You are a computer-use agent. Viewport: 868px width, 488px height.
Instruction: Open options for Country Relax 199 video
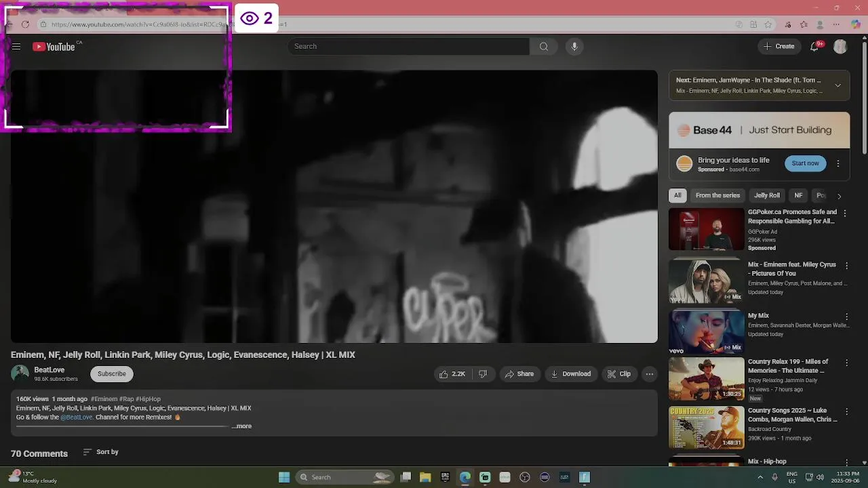click(846, 363)
